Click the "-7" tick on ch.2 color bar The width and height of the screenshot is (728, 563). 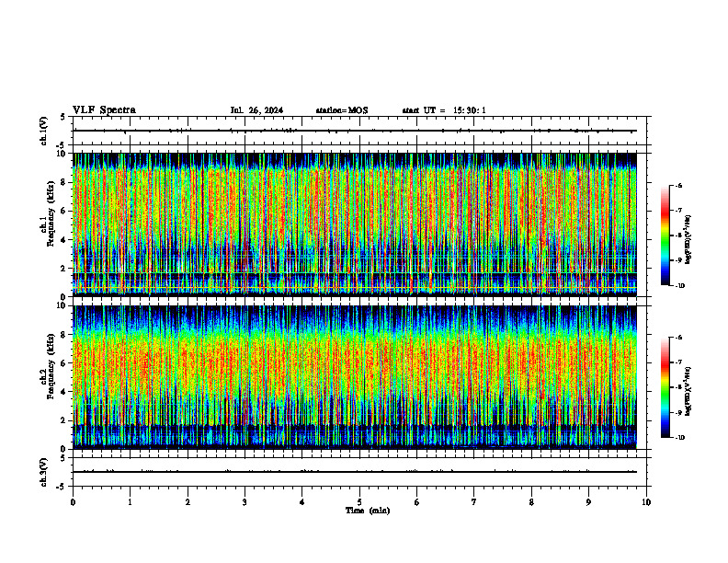click(678, 362)
